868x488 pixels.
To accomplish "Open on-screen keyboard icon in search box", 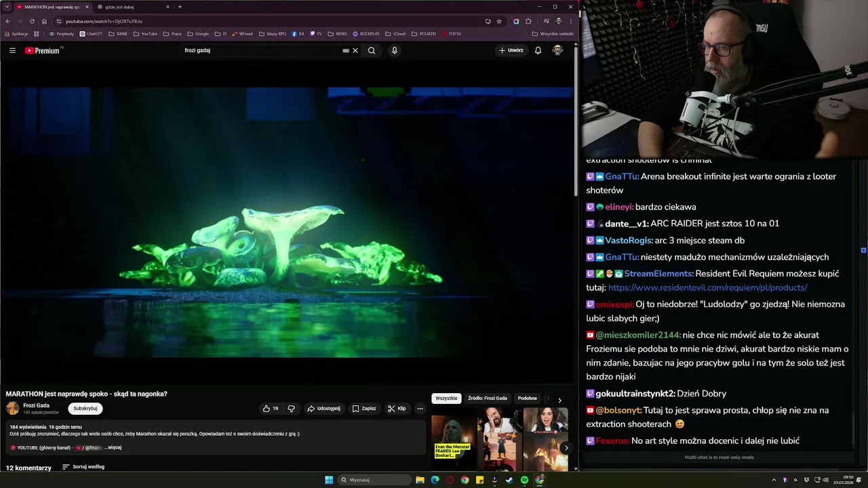I will pyautogui.click(x=346, y=50).
